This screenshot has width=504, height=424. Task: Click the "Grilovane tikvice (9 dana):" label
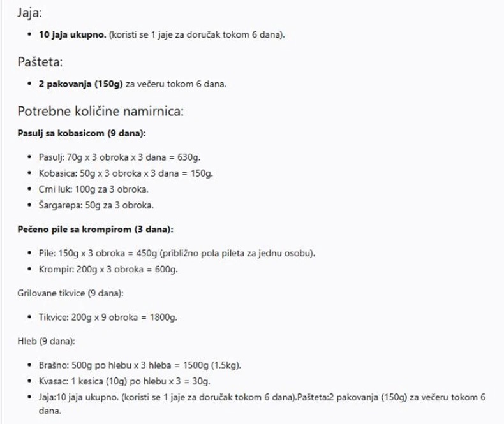click(x=70, y=293)
